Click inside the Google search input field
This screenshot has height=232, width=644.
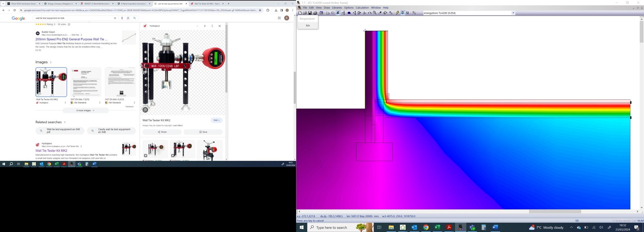[x=73, y=18]
